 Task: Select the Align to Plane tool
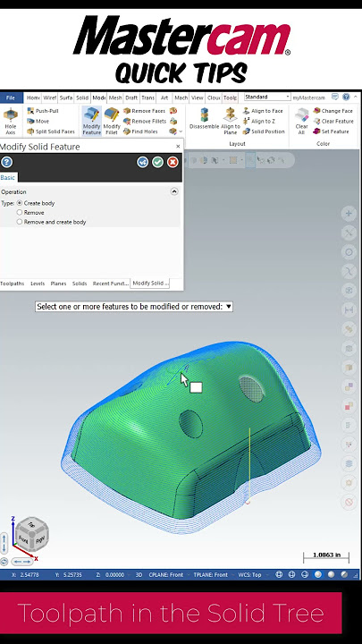pos(231,121)
